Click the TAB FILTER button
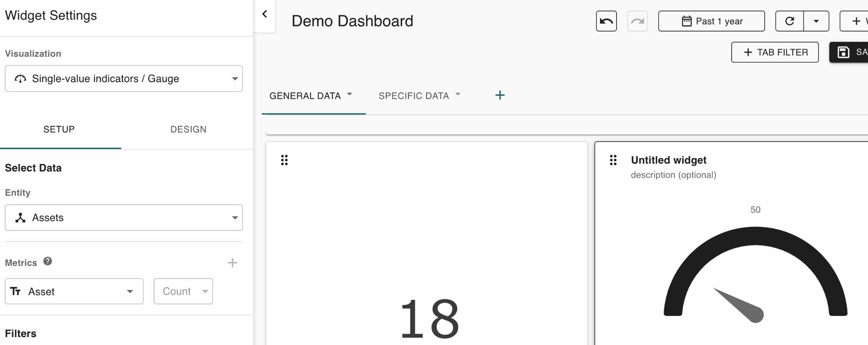 [774, 52]
